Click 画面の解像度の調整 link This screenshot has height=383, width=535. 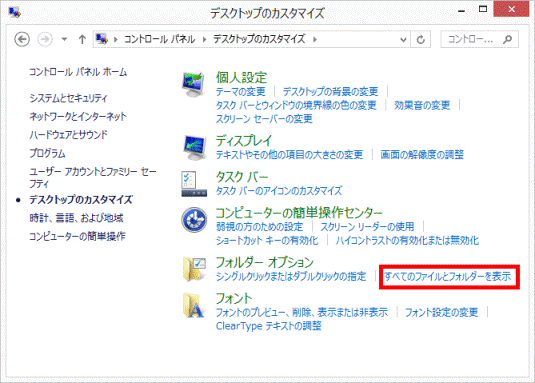tap(422, 155)
